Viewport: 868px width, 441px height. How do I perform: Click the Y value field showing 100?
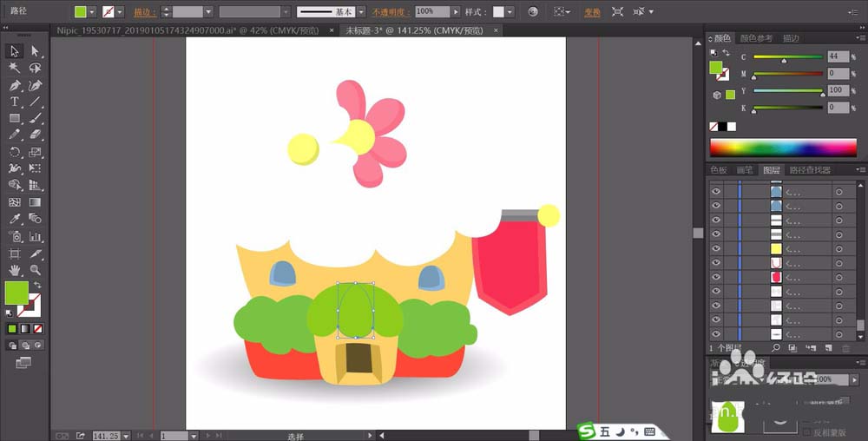coord(838,90)
